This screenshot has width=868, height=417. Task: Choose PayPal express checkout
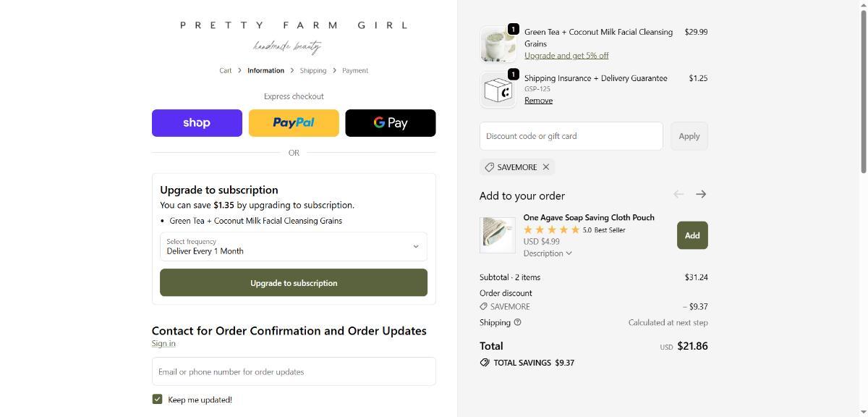click(294, 123)
